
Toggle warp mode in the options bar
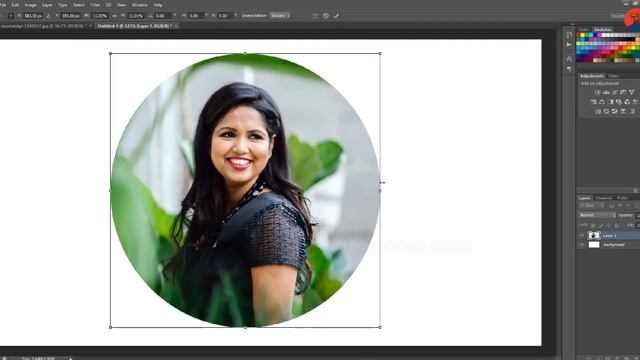(315, 16)
